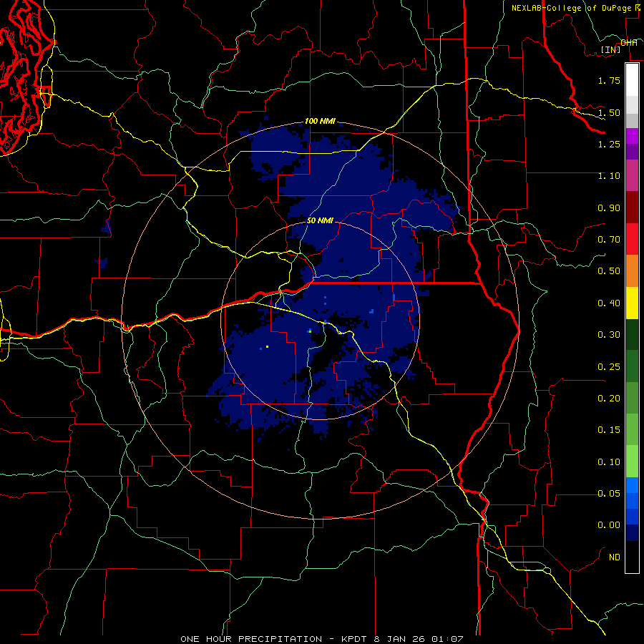644x644 pixels.
Task: Click the [IN] units label
Action: tap(610, 49)
